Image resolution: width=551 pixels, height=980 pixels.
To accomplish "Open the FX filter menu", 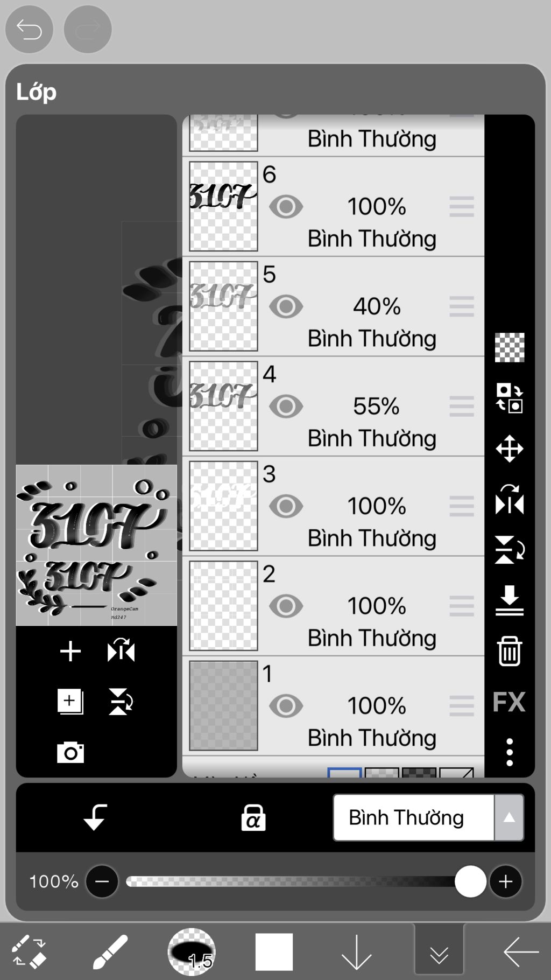I will (x=509, y=702).
